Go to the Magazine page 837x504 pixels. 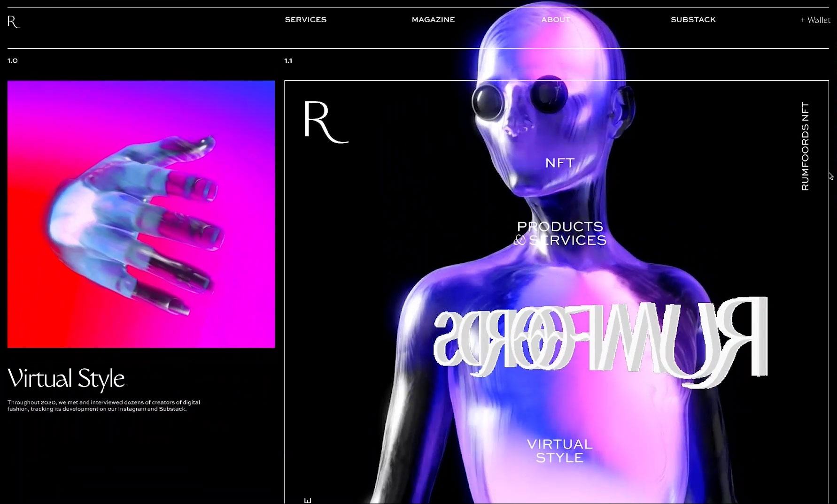pos(433,20)
